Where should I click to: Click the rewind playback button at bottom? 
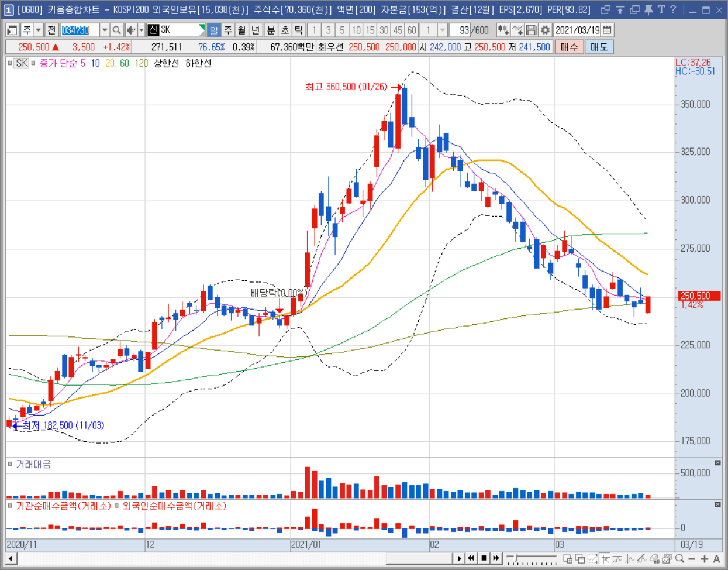pyautogui.click(x=471, y=558)
